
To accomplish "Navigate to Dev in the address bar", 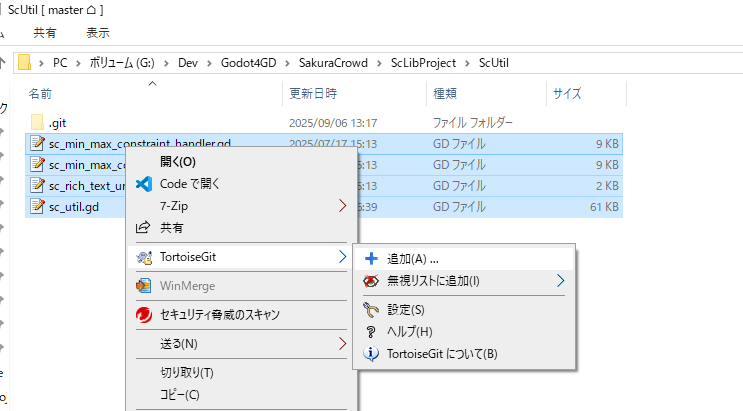I will (x=188, y=63).
